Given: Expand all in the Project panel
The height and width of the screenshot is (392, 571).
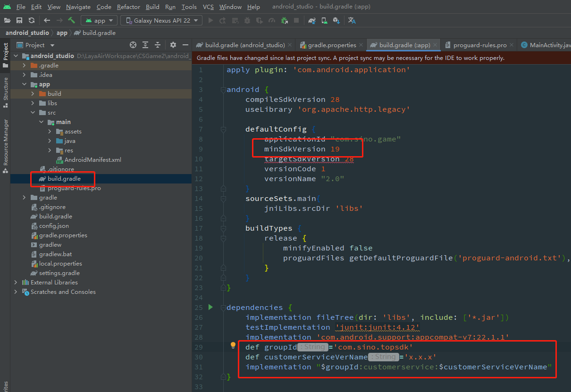Looking at the screenshot, I should click(x=145, y=45).
